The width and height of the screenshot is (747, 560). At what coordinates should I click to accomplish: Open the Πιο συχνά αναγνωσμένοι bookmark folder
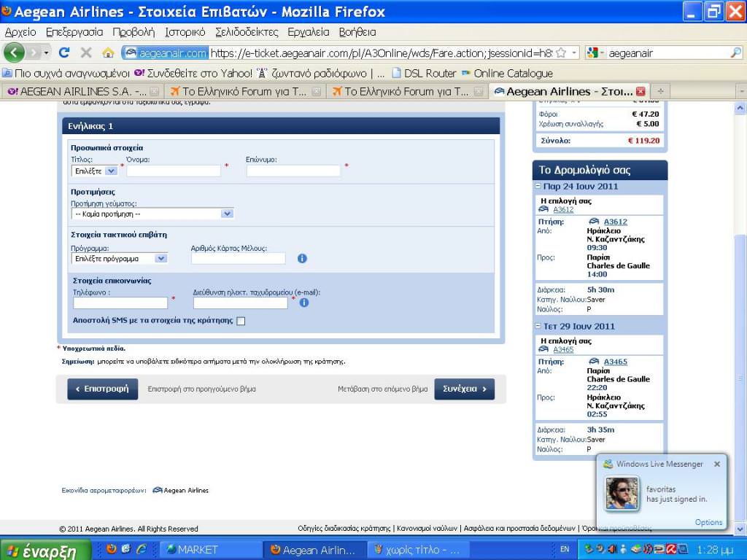point(66,74)
